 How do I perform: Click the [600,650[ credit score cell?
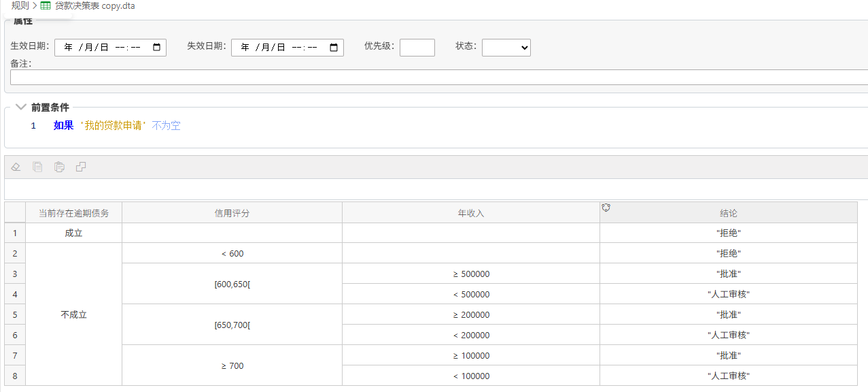(x=232, y=284)
